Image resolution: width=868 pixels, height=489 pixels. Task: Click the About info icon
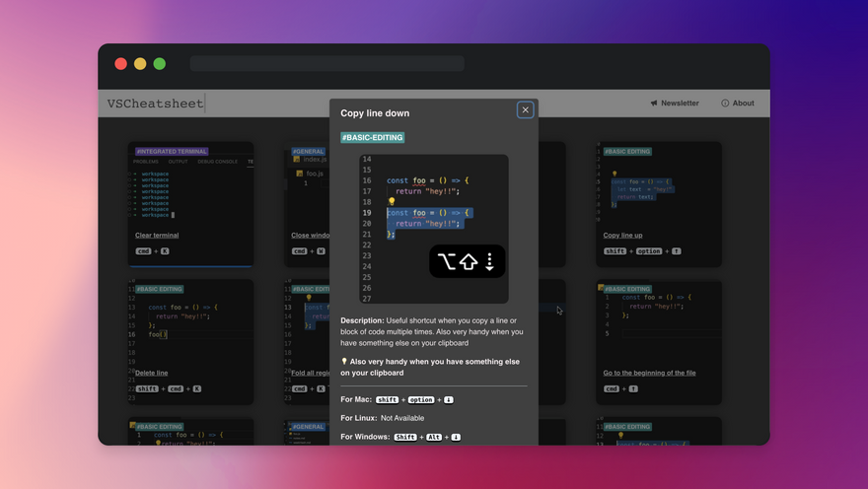tap(725, 103)
